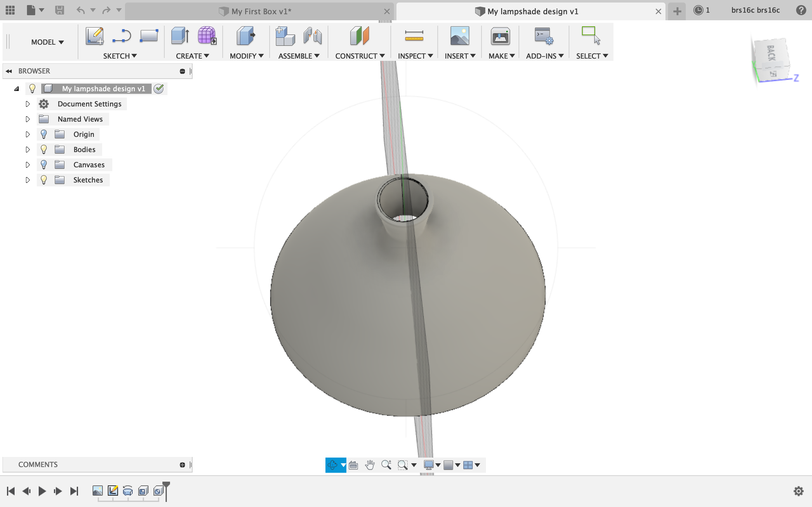The height and width of the screenshot is (507, 812).
Task: Select the Press Pull icon
Action: 246,36
